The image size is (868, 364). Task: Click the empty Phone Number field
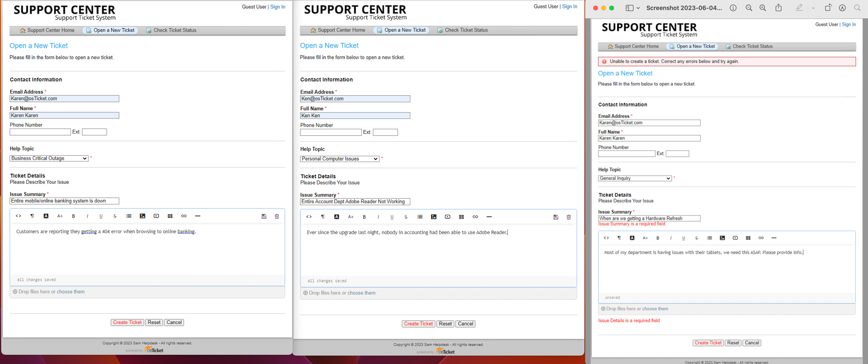(40, 132)
